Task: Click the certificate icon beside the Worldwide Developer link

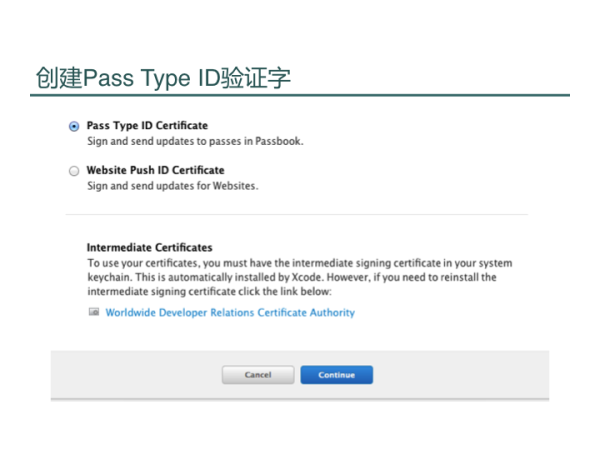Action: [x=94, y=312]
